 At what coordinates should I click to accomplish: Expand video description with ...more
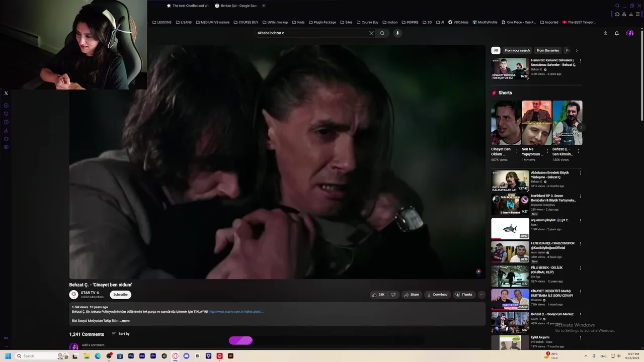pos(125,321)
